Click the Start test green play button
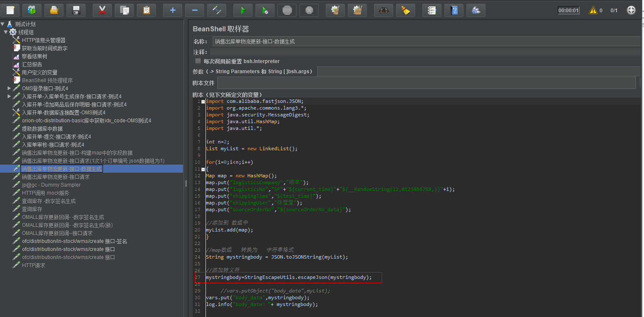The image size is (644, 317). [x=243, y=10]
